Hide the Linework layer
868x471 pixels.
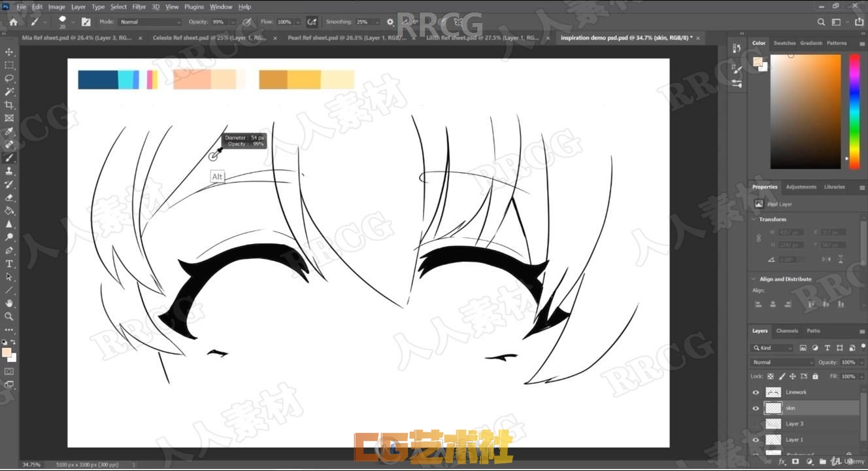tap(756, 392)
